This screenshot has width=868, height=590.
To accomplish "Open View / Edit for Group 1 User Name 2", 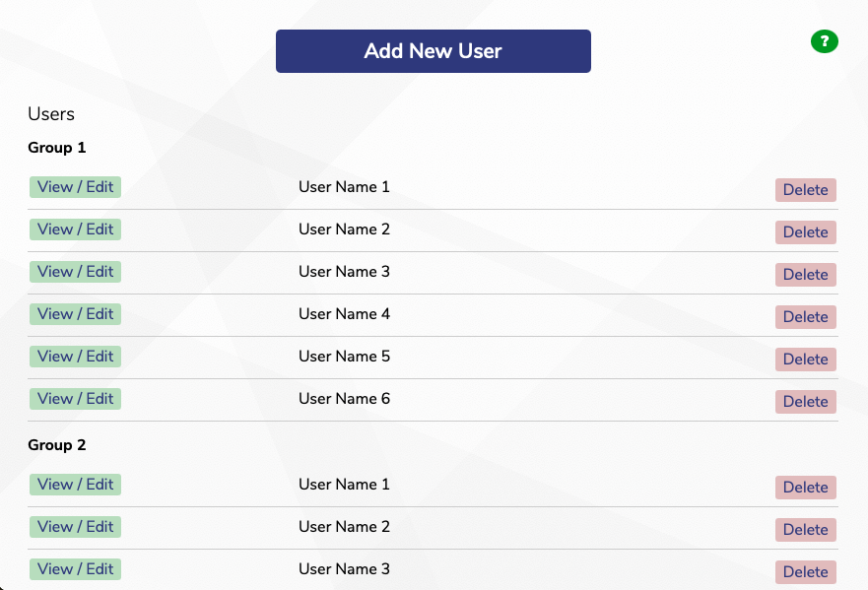I will [x=76, y=229].
